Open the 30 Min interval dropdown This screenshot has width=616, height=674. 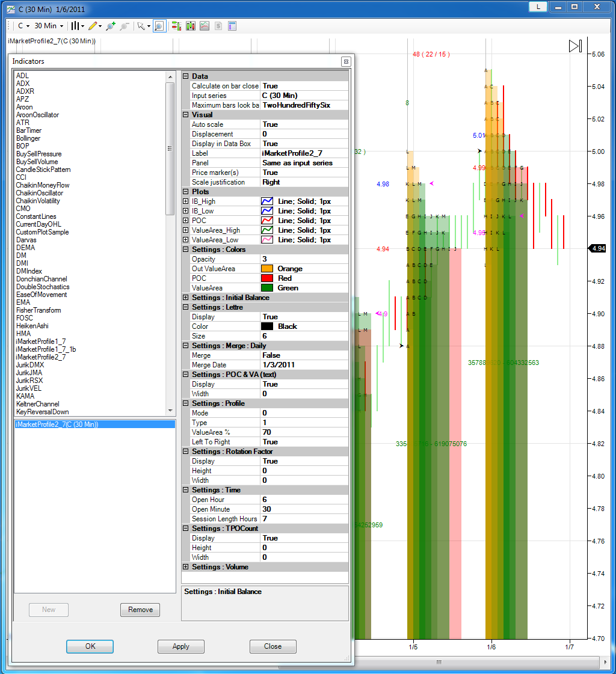48,26
